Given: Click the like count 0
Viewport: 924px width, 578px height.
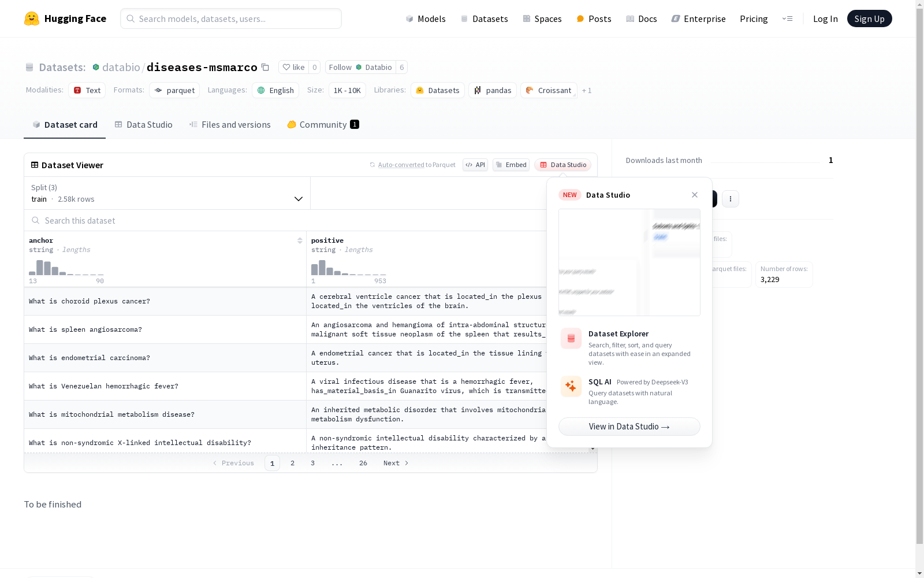Looking at the screenshot, I should coord(315,67).
